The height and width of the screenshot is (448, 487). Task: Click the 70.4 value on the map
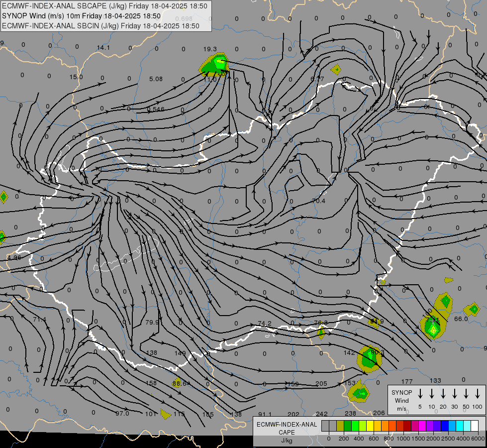point(319,201)
